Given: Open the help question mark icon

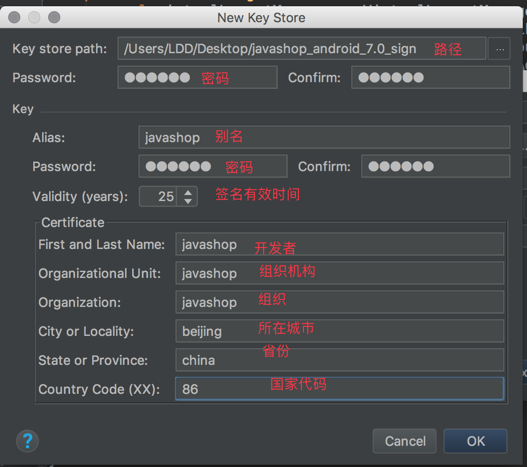Looking at the screenshot, I should point(27,441).
